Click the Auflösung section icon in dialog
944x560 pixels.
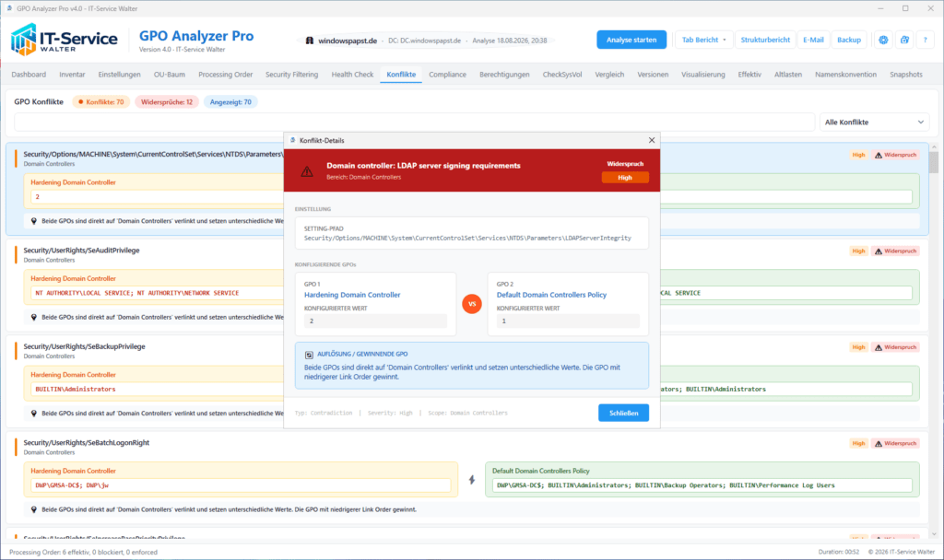(309, 355)
